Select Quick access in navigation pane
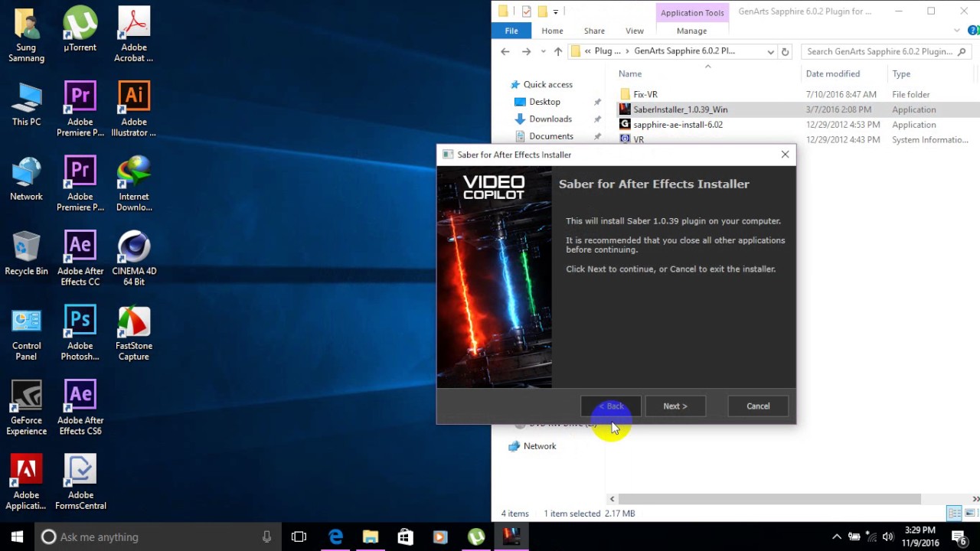980x551 pixels. 547,84
